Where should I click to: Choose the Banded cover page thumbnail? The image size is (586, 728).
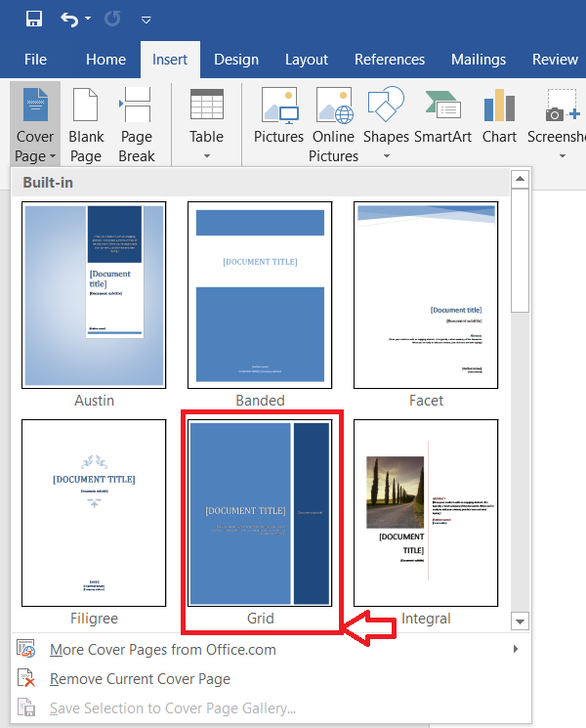tap(260, 295)
